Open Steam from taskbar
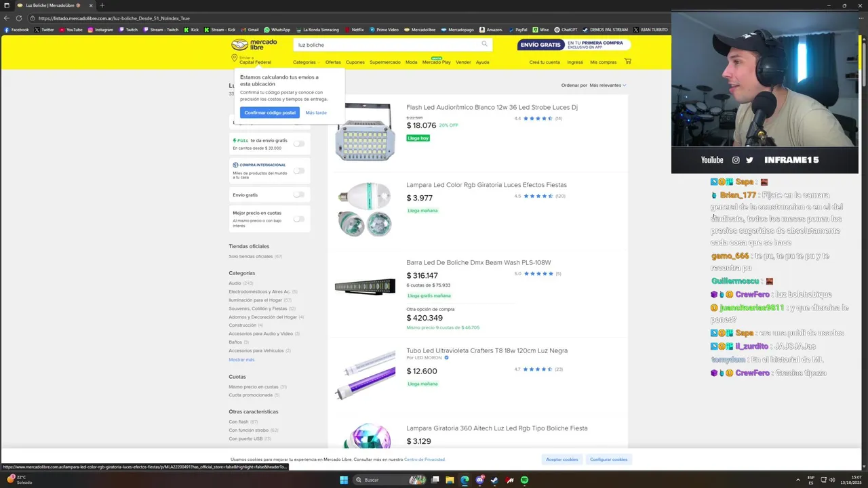This screenshot has height=488, width=868. (494, 480)
